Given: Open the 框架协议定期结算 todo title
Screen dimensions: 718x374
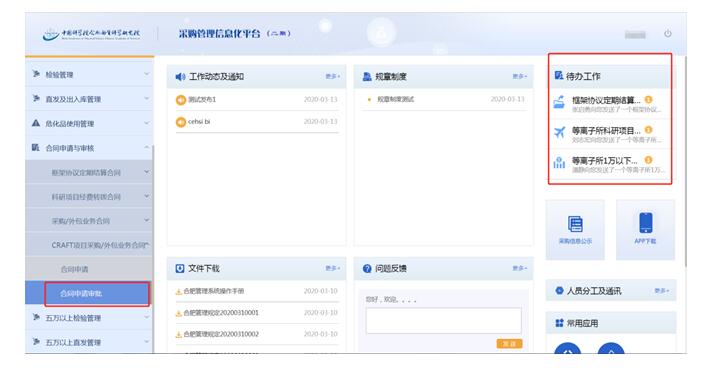Looking at the screenshot, I should [x=606, y=100].
